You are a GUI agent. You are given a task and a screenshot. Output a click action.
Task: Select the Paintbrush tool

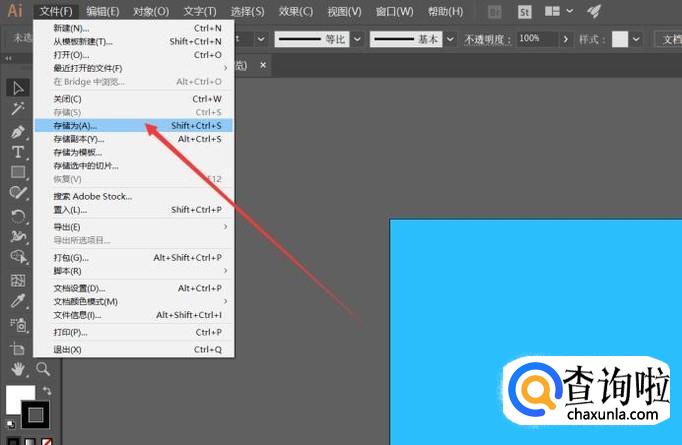18,193
